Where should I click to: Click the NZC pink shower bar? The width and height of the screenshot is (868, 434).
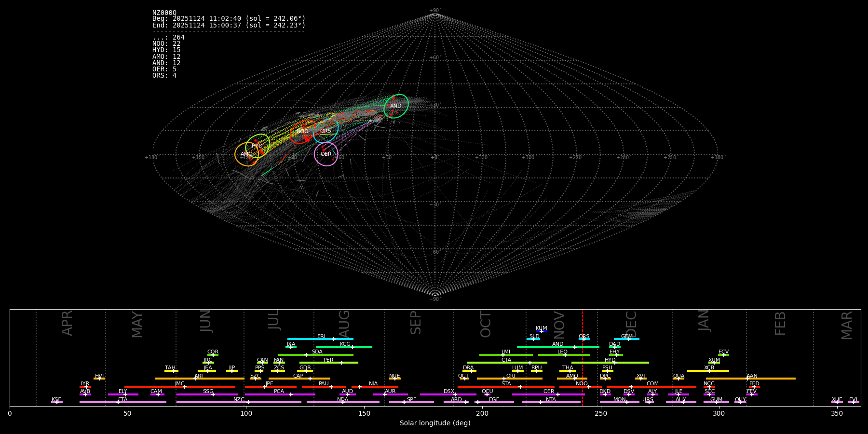click(239, 402)
